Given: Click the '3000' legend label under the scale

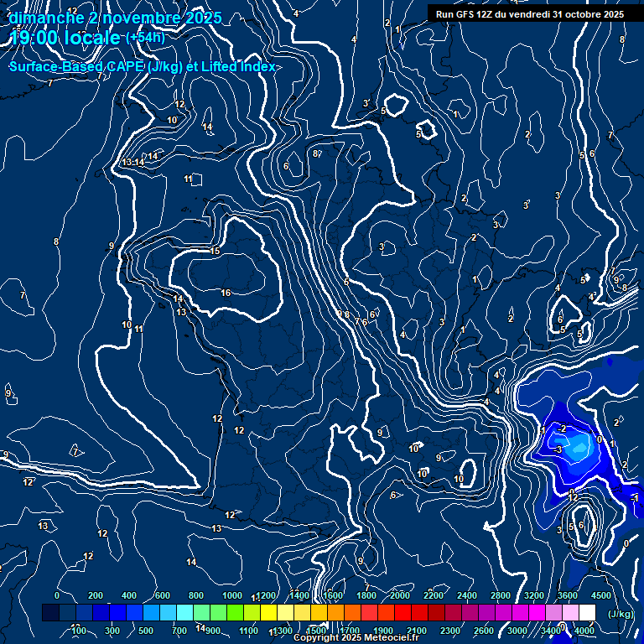Looking at the screenshot, I should 517,631.
